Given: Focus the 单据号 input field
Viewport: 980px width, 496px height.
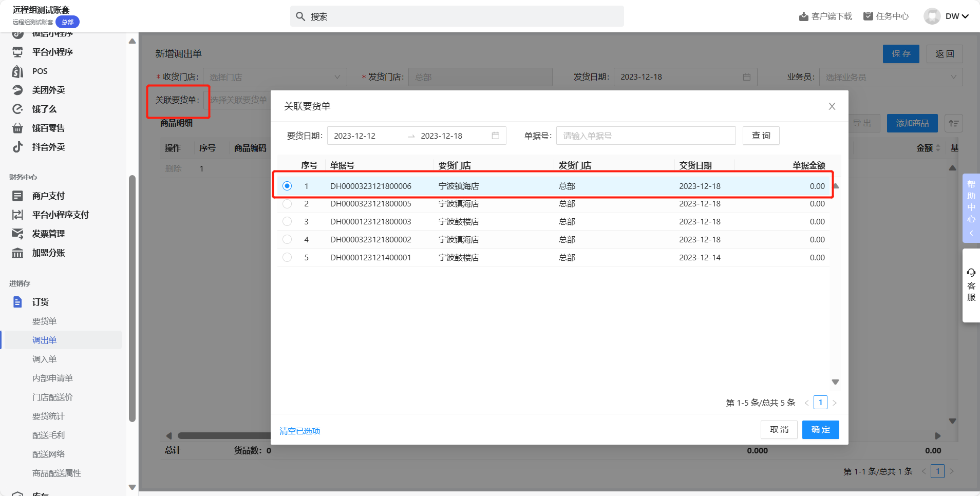Looking at the screenshot, I should 646,136.
